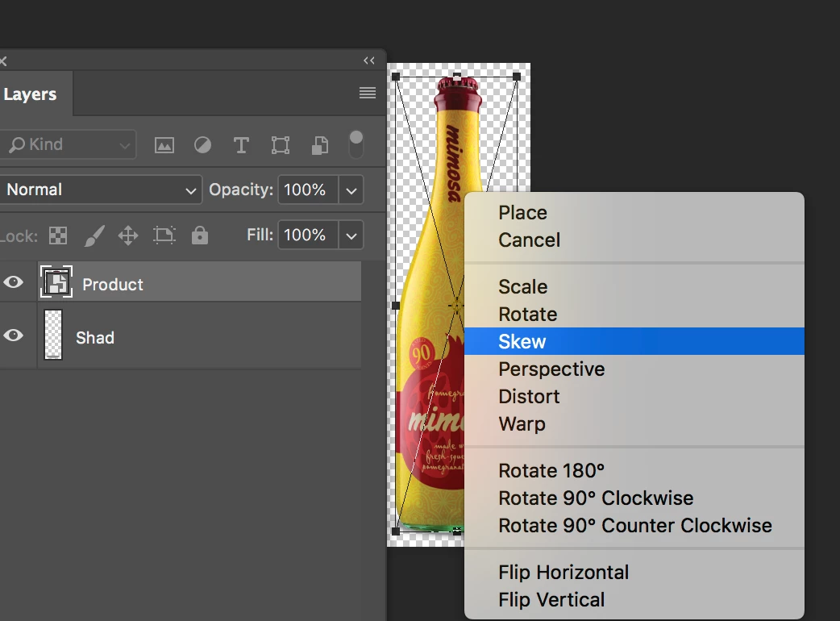Viewport: 840px width, 621px height.
Task: Filter for type layers icon
Action: pos(241,145)
